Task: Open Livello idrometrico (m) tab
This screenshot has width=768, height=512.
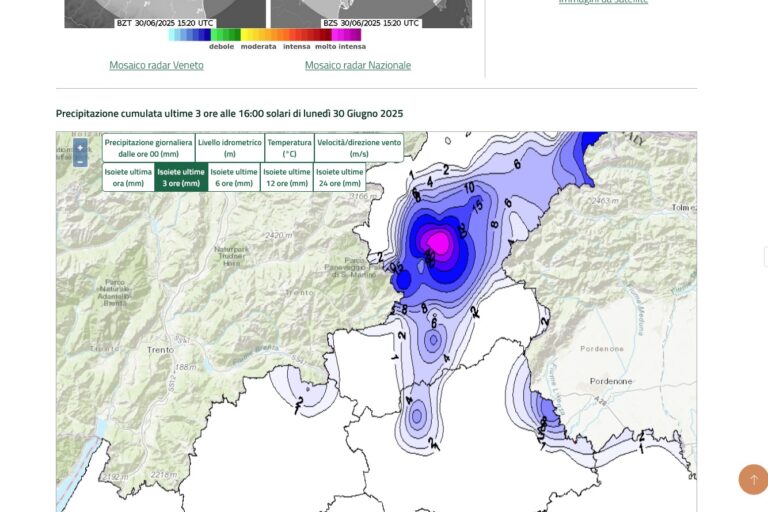Action: [229, 148]
